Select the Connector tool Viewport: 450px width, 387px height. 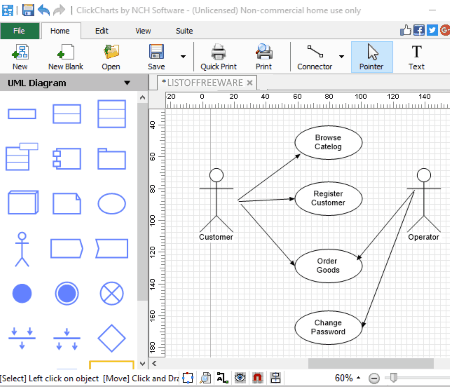(315, 57)
